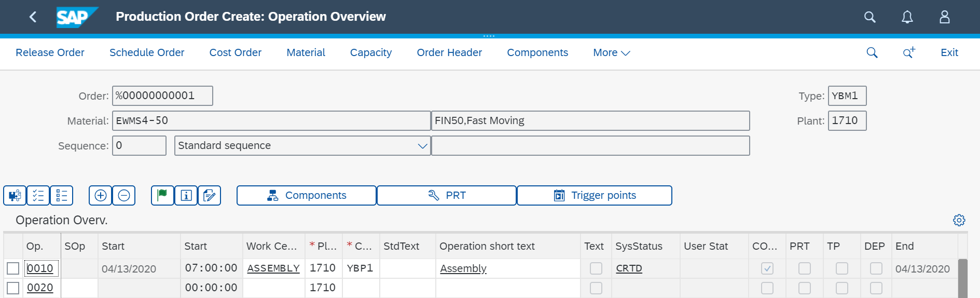Click the Order number field
980x298 pixels.
[x=162, y=96]
